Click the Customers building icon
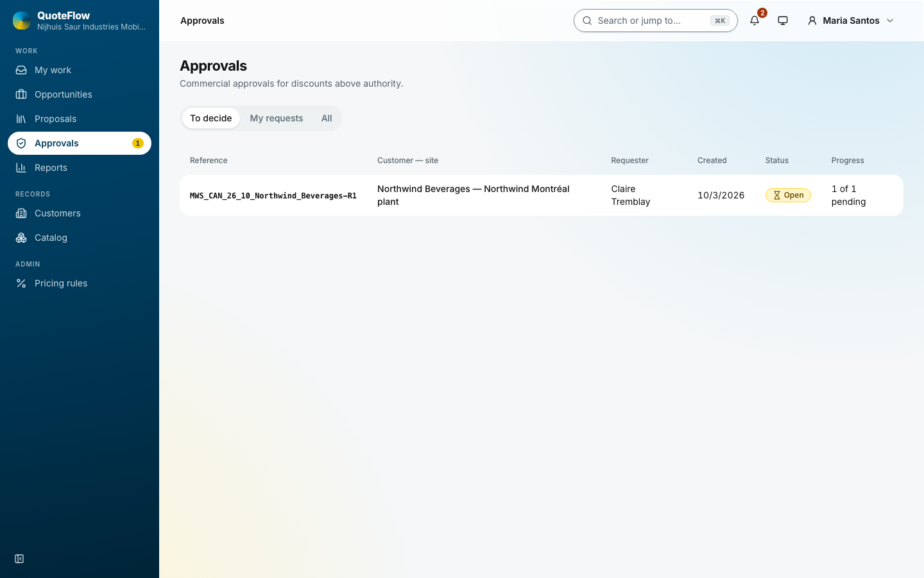924x578 pixels. [x=21, y=213]
